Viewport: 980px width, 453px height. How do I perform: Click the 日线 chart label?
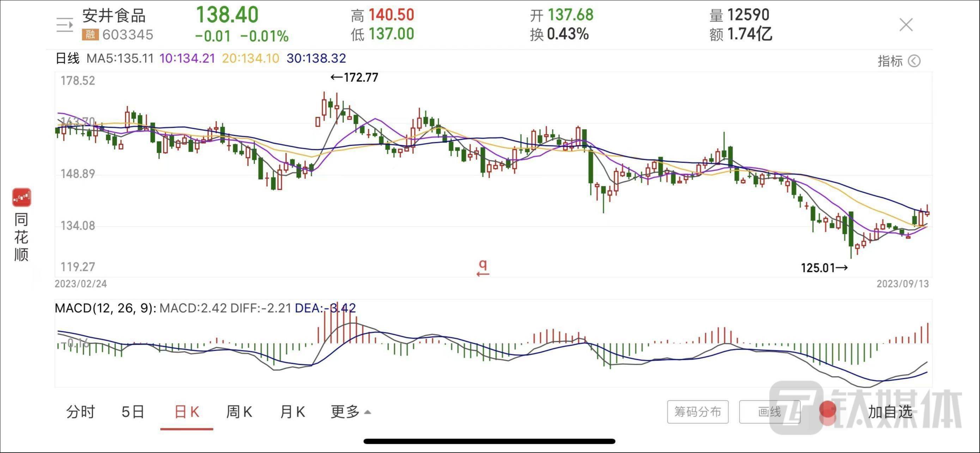tap(67, 58)
